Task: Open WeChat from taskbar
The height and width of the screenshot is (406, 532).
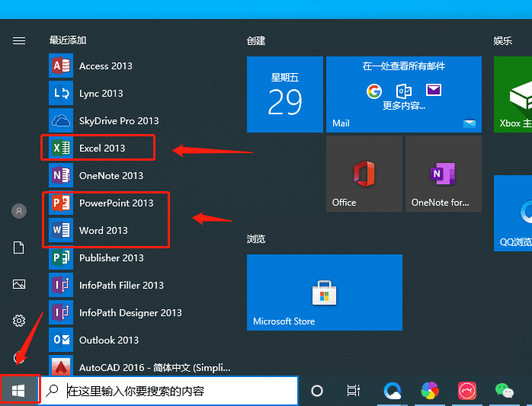Action: click(x=504, y=391)
